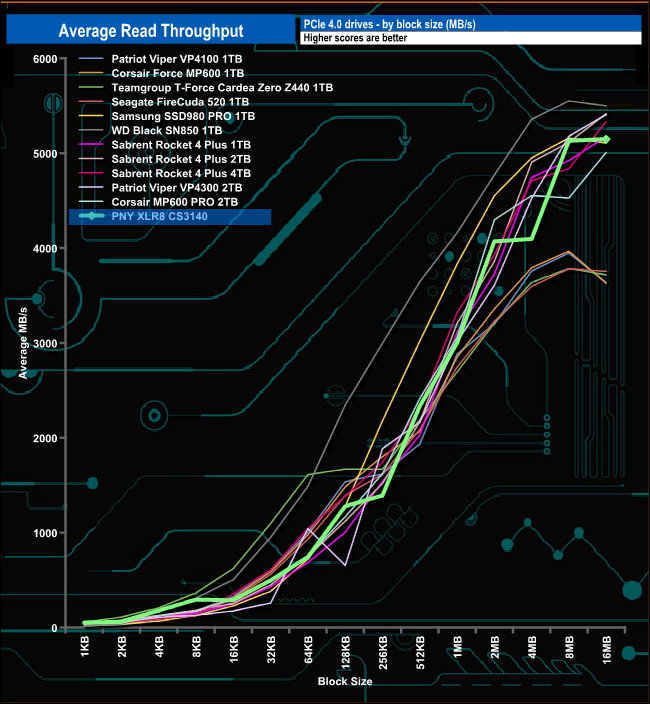Click the 8MB x-axis label
This screenshot has width=650, height=704.
[x=569, y=647]
